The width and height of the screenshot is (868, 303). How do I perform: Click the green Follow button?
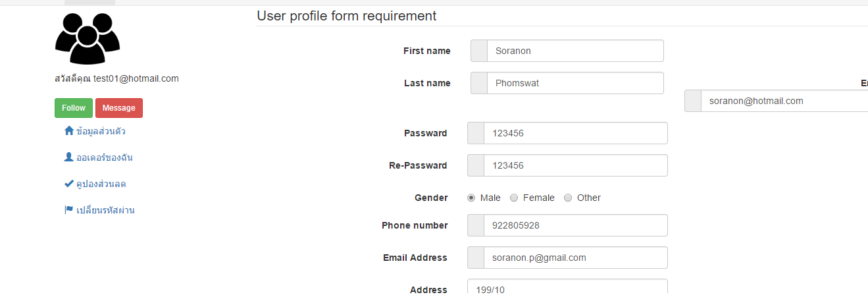74,108
